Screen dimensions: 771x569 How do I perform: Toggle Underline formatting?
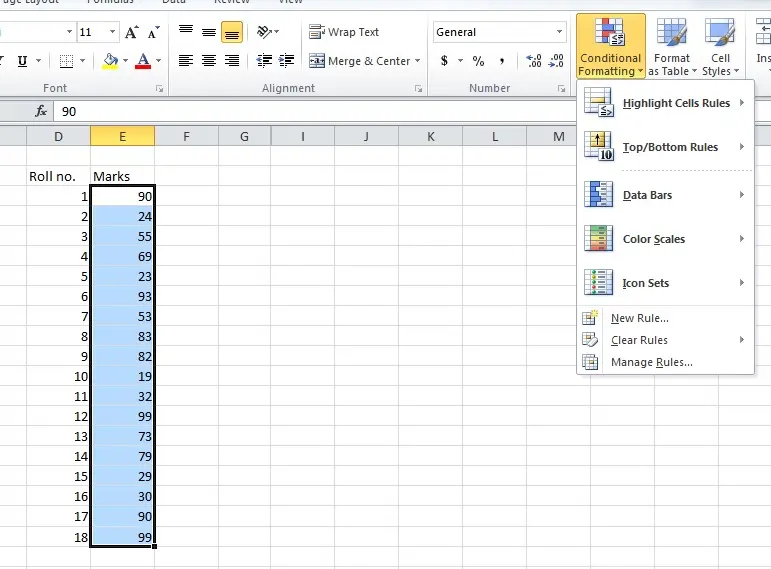(x=22, y=61)
